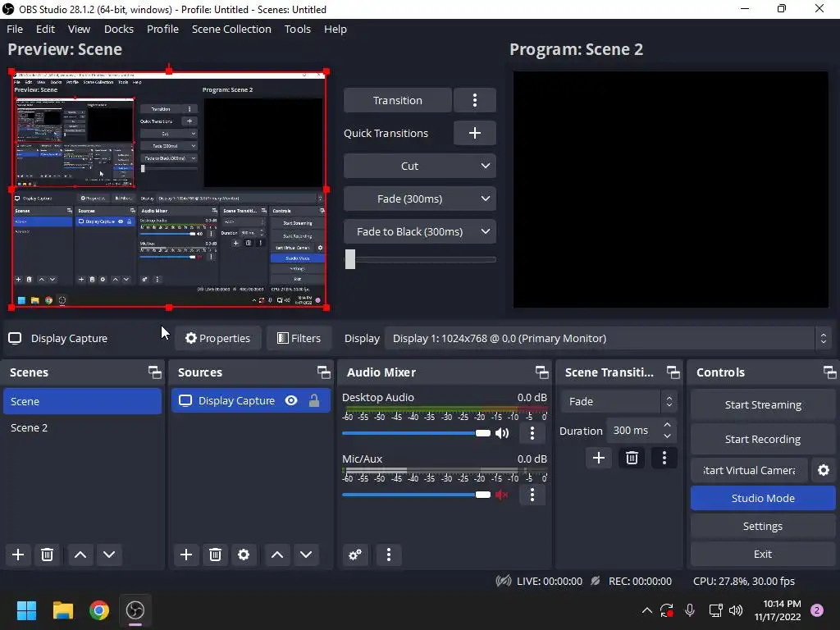Remove selected scene with trash icon
The height and width of the screenshot is (630, 840).
(47, 555)
